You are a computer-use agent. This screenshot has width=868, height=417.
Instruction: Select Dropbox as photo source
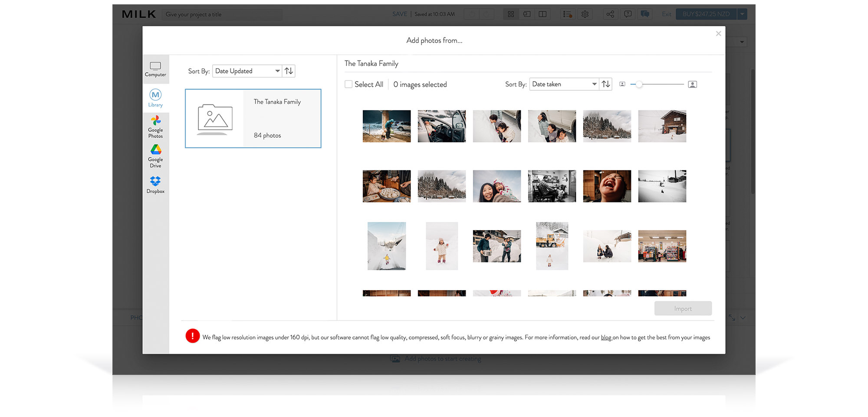[x=155, y=185]
